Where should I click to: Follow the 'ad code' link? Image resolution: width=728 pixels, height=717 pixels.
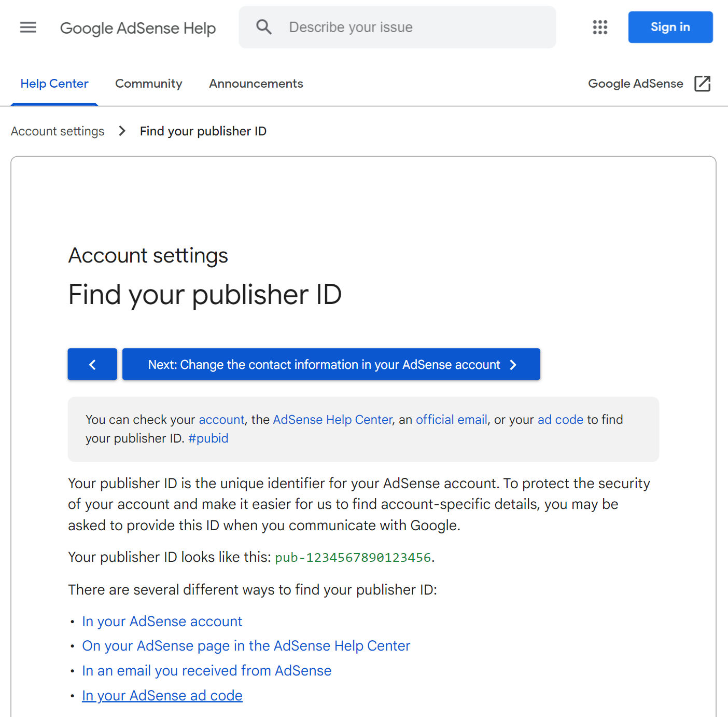[561, 419]
